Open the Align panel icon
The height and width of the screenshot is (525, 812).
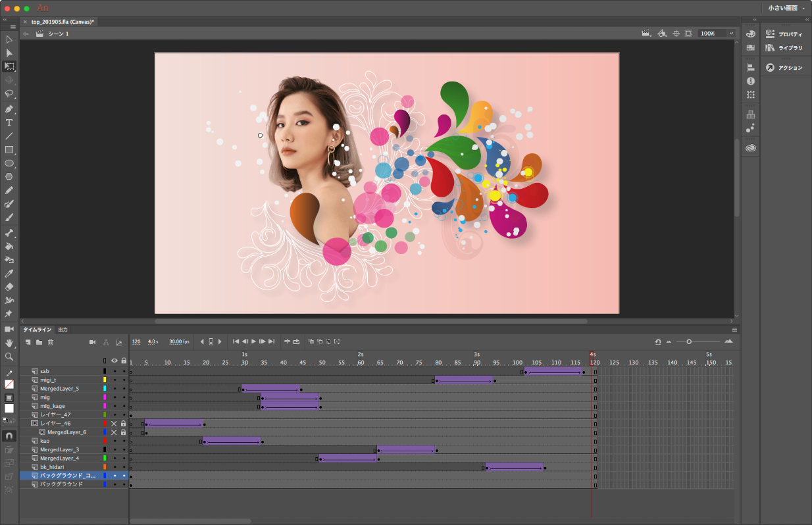(x=750, y=67)
